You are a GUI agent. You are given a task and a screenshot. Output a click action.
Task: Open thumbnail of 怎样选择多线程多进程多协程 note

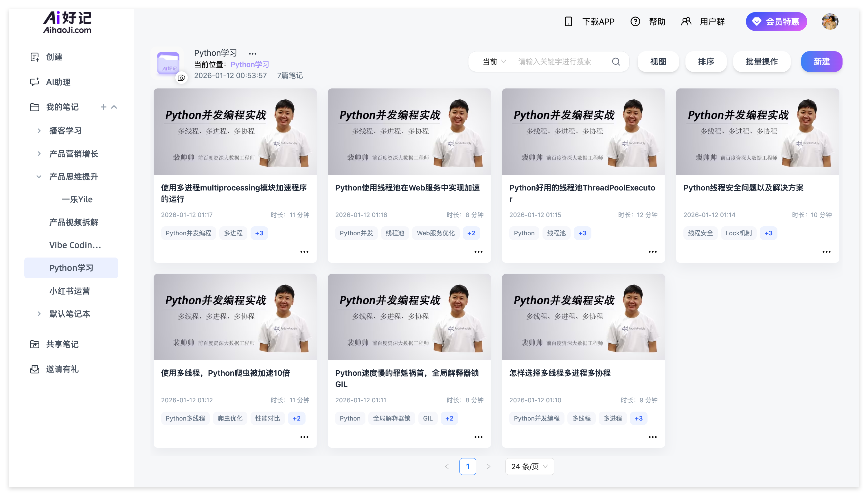tap(583, 317)
